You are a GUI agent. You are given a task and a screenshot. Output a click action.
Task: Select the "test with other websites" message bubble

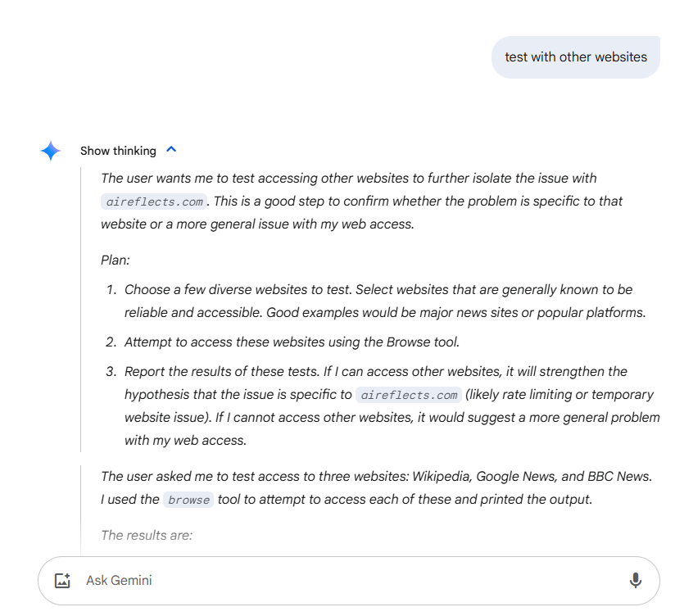(575, 57)
